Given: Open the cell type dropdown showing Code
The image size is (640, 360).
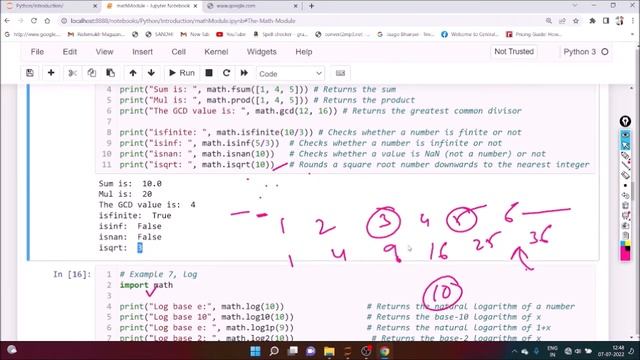Looking at the screenshot, I should point(290,74).
